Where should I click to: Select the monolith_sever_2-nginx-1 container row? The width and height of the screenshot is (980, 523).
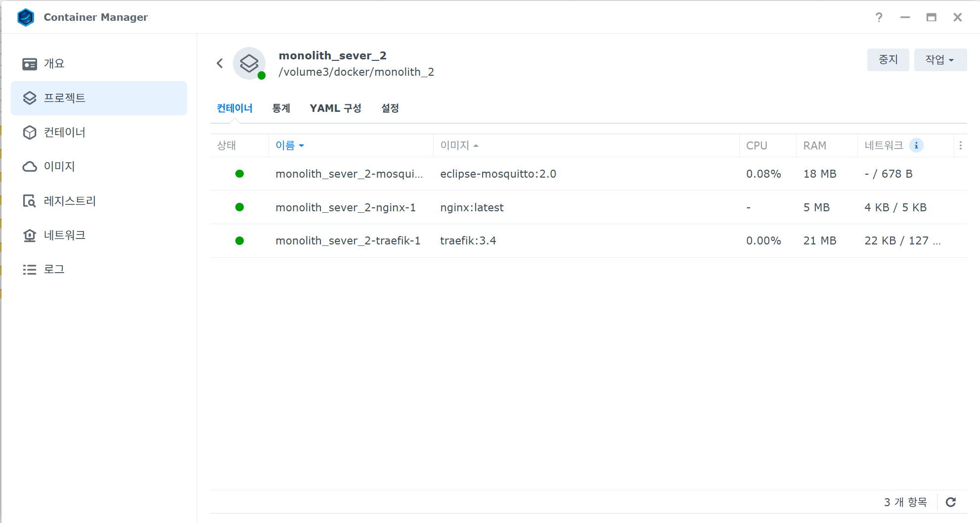click(x=345, y=207)
